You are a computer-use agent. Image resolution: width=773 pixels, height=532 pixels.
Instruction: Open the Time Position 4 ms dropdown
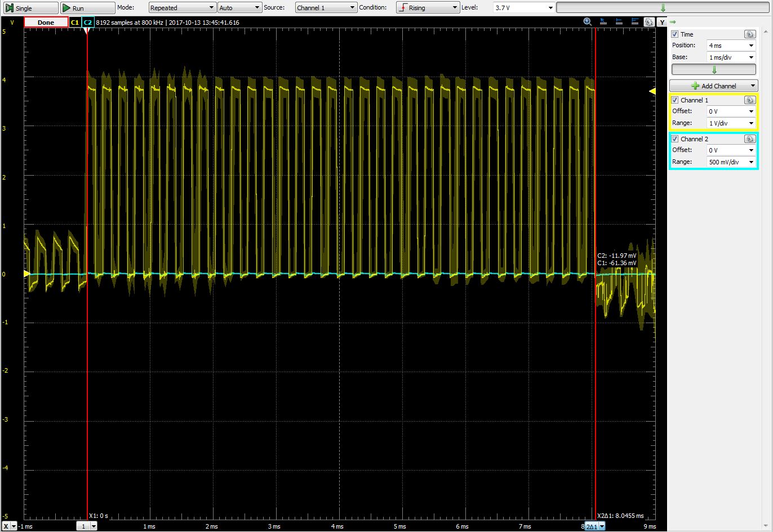pos(731,46)
